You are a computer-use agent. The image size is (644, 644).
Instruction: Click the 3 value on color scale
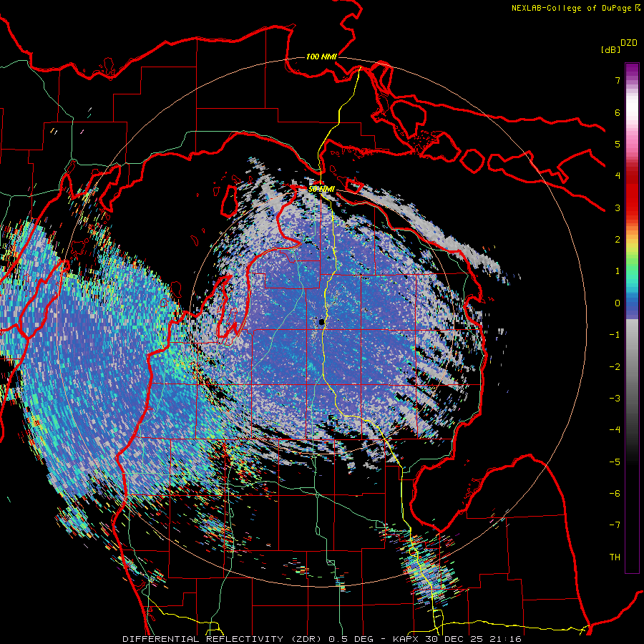coord(618,208)
